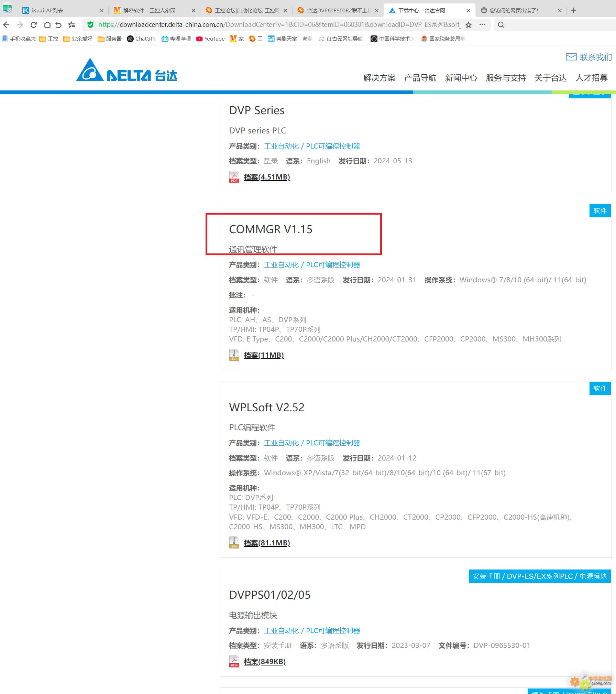The height and width of the screenshot is (694, 616).
Task: Close the 台达DVP60ES00R2 tab
Action: point(377,11)
